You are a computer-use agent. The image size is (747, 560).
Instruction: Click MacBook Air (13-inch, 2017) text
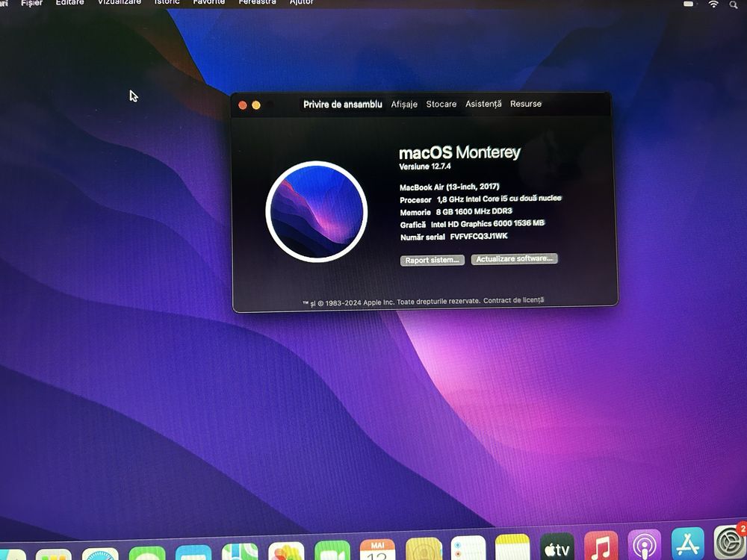449,187
